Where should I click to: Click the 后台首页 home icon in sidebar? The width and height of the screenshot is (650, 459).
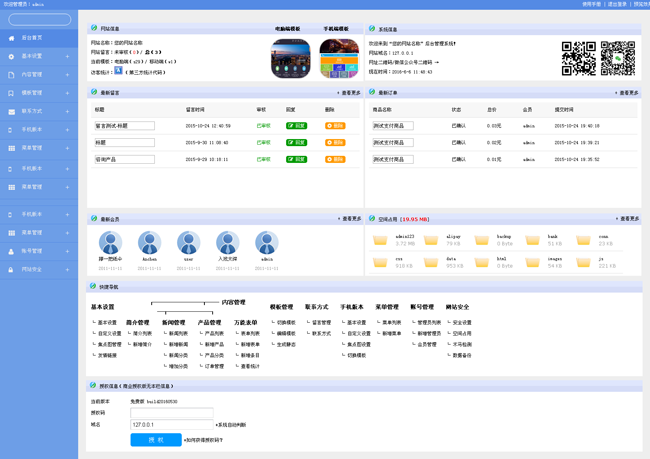[x=11, y=38]
